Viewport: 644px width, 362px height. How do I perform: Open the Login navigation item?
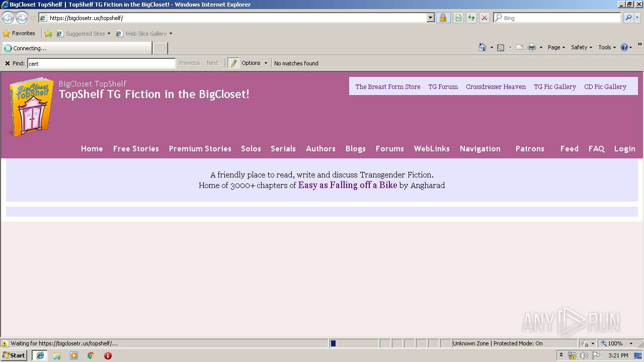pyautogui.click(x=625, y=149)
